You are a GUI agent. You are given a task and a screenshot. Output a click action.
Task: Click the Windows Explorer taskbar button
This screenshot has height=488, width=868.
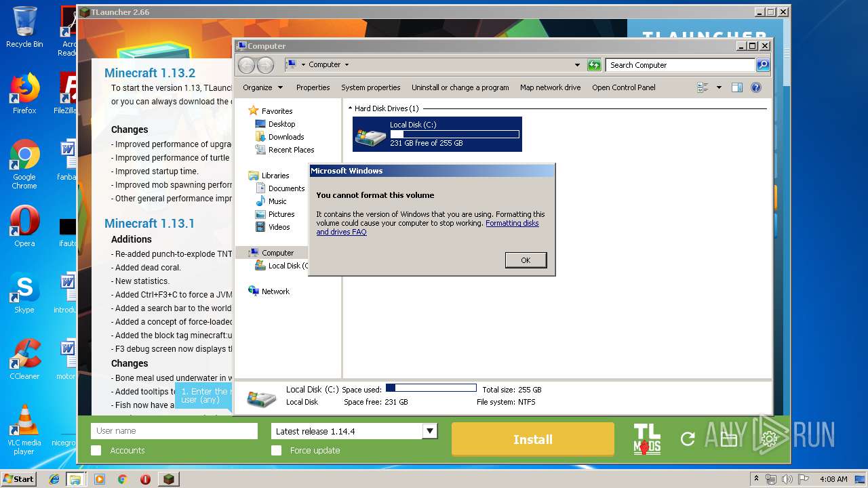pos(75,479)
